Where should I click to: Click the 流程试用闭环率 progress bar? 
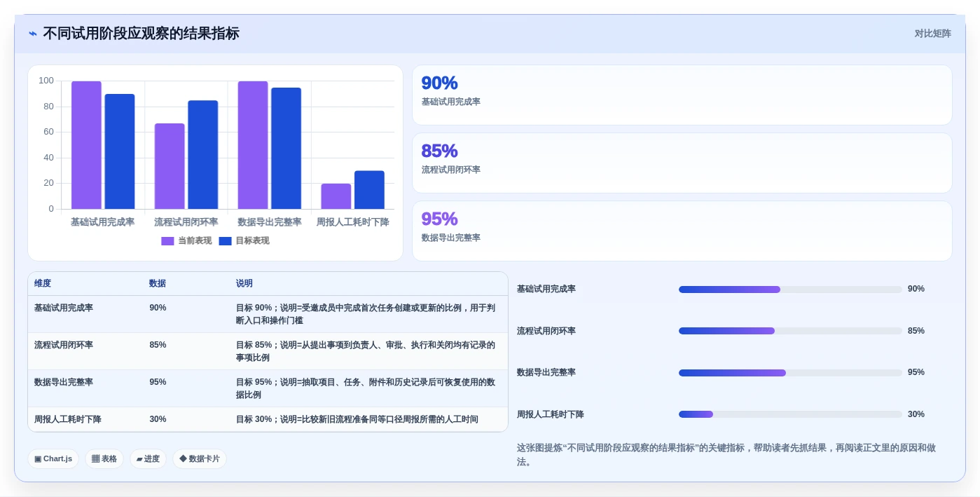pos(790,331)
